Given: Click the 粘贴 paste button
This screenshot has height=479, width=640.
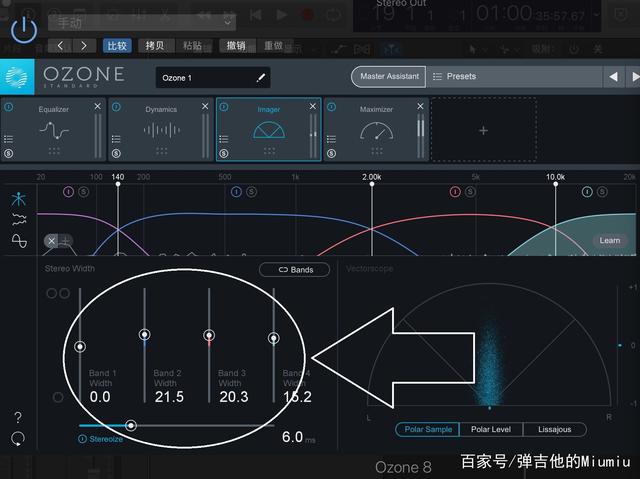Looking at the screenshot, I should tap(192, 46).
